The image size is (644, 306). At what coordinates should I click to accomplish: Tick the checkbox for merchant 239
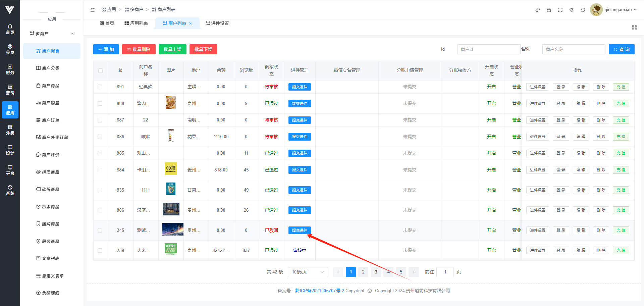[x=100, y=251]
